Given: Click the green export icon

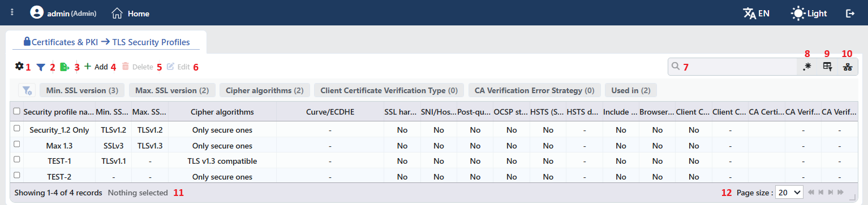Looking at the screenshot, I should 65,67.
